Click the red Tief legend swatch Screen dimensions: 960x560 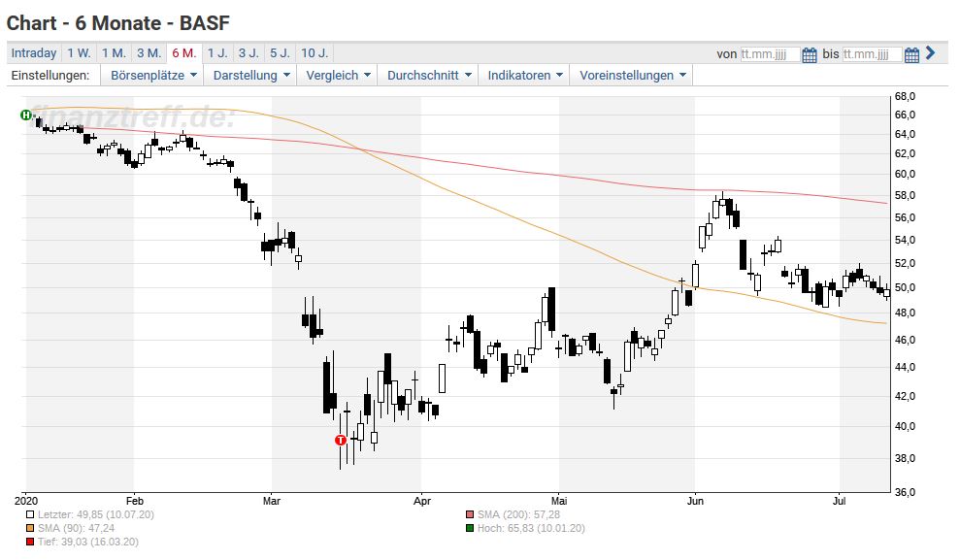pos(30,542)
